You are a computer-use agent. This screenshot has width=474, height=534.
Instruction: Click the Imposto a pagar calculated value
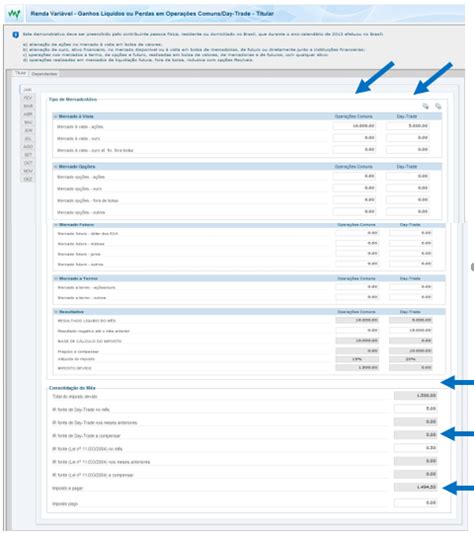click(415, 487)
